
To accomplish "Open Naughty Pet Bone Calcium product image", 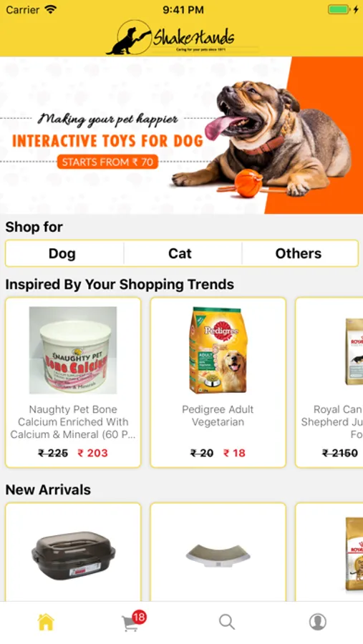I will coord(73,351).
